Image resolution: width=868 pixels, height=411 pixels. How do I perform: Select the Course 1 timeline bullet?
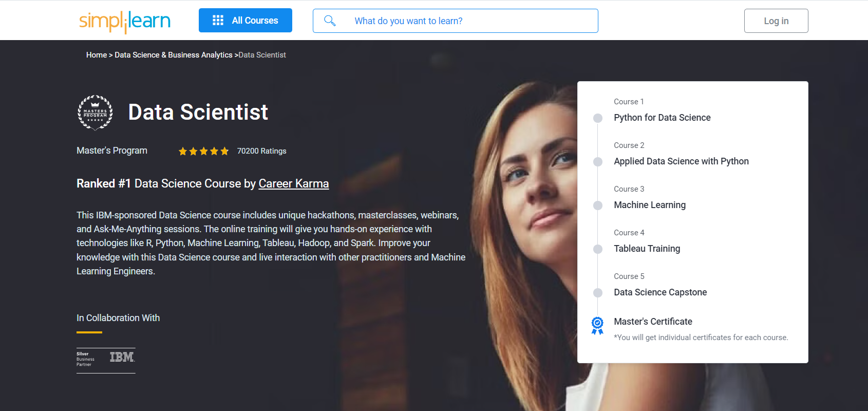coord(598,118)
